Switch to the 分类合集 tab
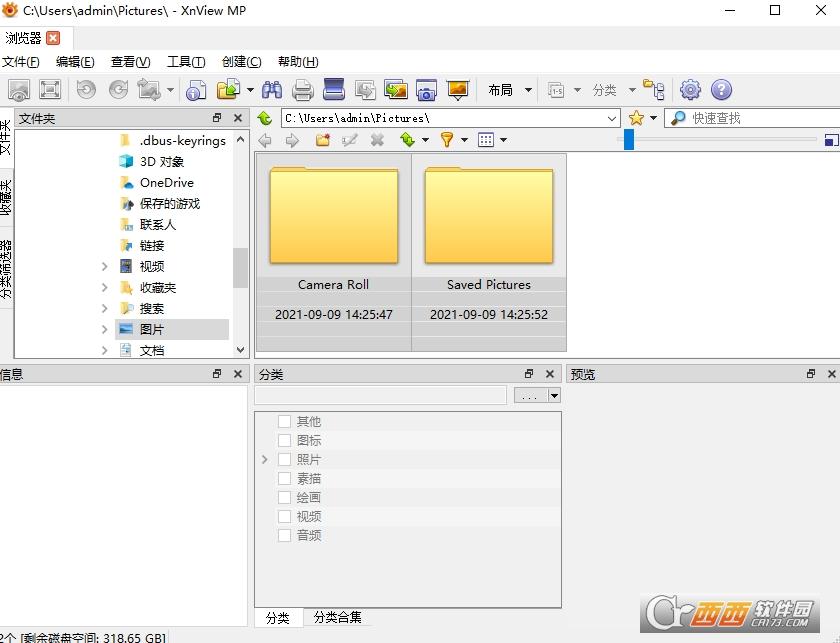 (338, 617)
